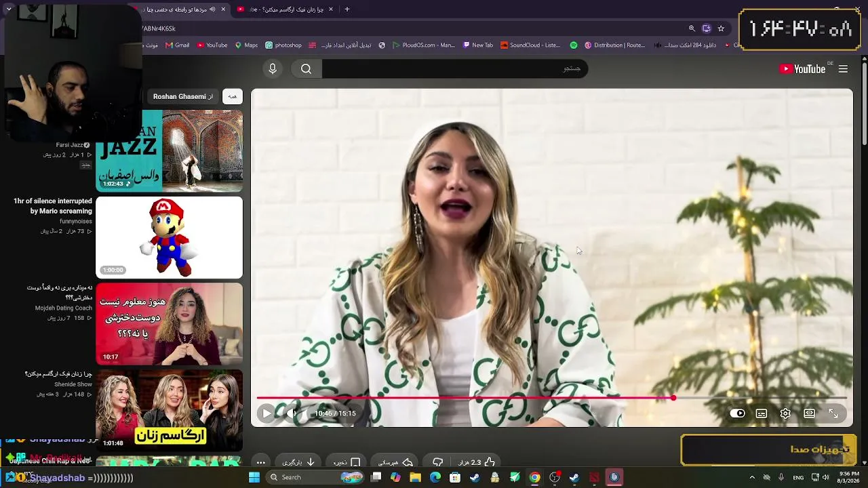Open the photoshop bookmark
This screenshot has height=488, width=868.
283,45
